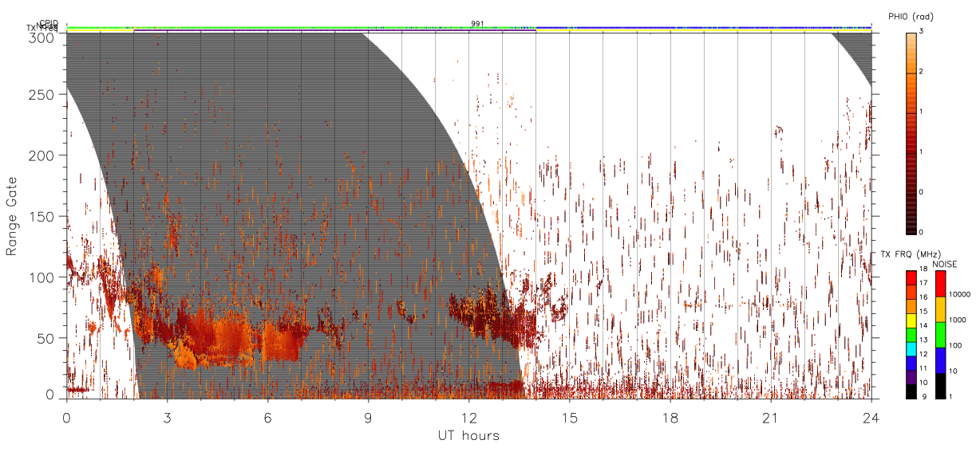Click the amber NOISE swatch between 1000 and 10000

(x=940, y=309)
